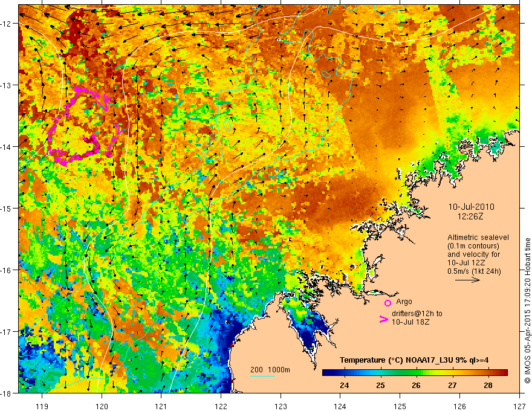This screenshot has height=411, width=532.
Task: Click '0.5m/s (1kt 24h)' scale text
Action: (474, 271)
